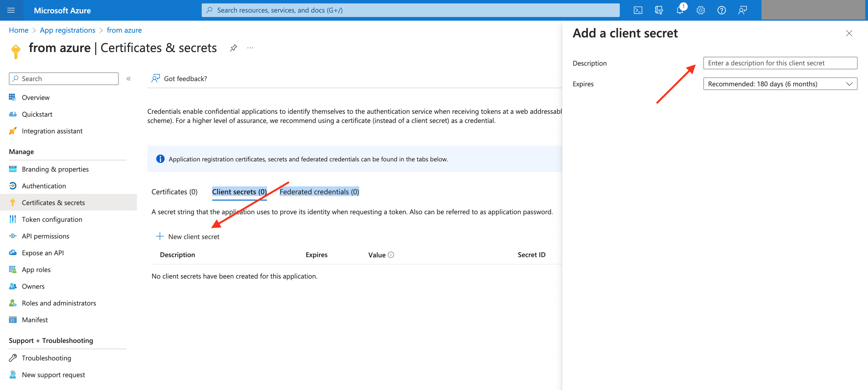Viewport: 868px width, 390px height.
Task: Click the info icon in the blue banner
Action: [x=160, y=159]
